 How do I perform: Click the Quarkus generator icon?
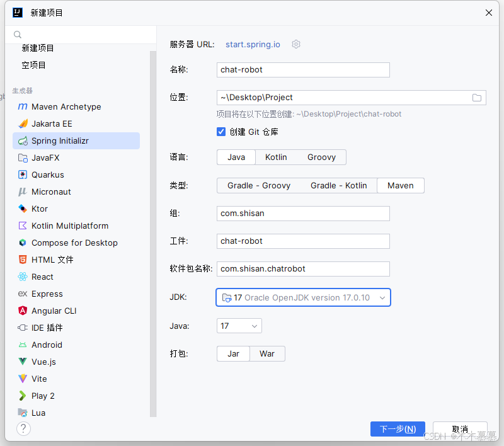click(23, 174)
